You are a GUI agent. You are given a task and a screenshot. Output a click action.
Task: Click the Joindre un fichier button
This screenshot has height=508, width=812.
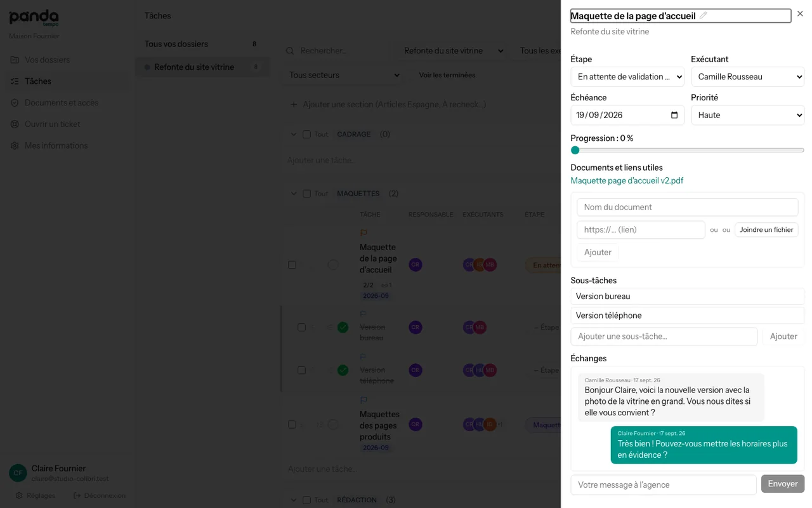click(766, 230)
